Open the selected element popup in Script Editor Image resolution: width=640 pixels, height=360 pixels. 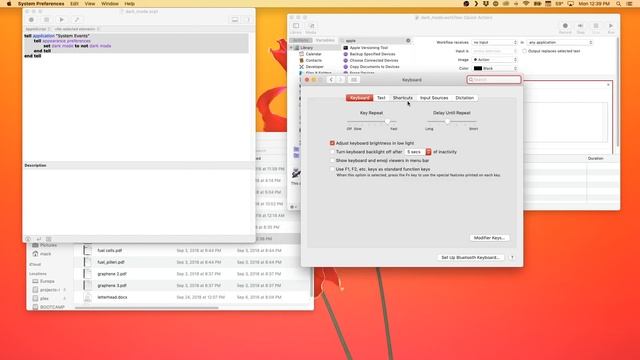(x=77, y=29)
